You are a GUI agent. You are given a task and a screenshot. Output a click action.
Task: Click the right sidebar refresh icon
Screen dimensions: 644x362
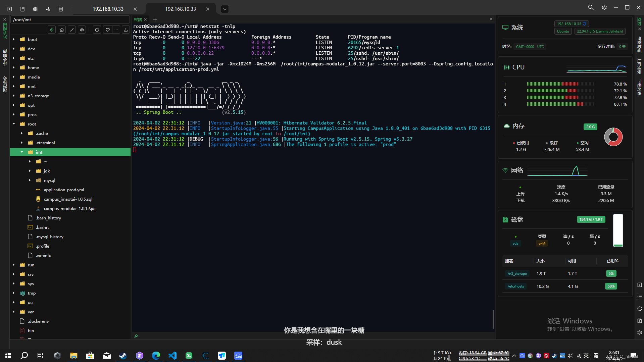[x=640, y=309]
